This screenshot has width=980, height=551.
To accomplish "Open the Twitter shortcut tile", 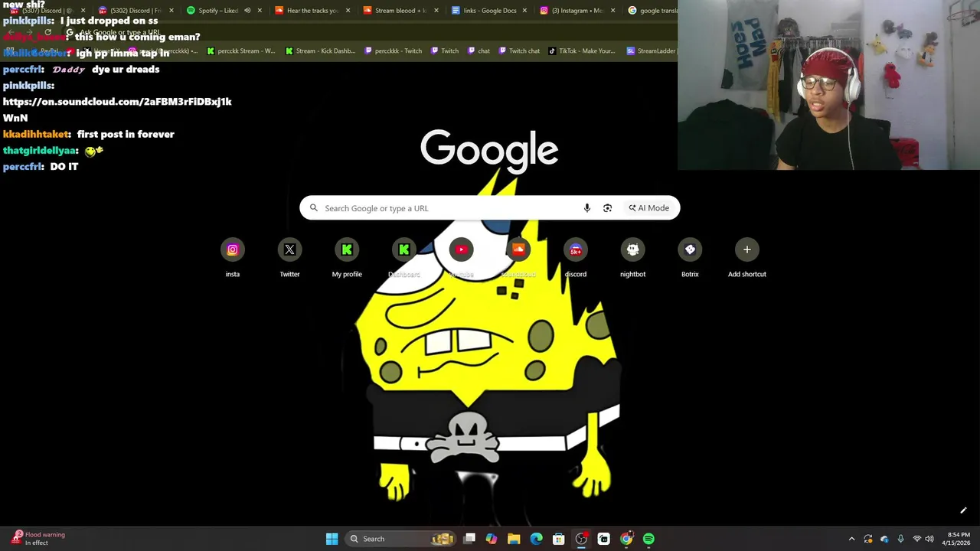I will [x=289, y=258].
